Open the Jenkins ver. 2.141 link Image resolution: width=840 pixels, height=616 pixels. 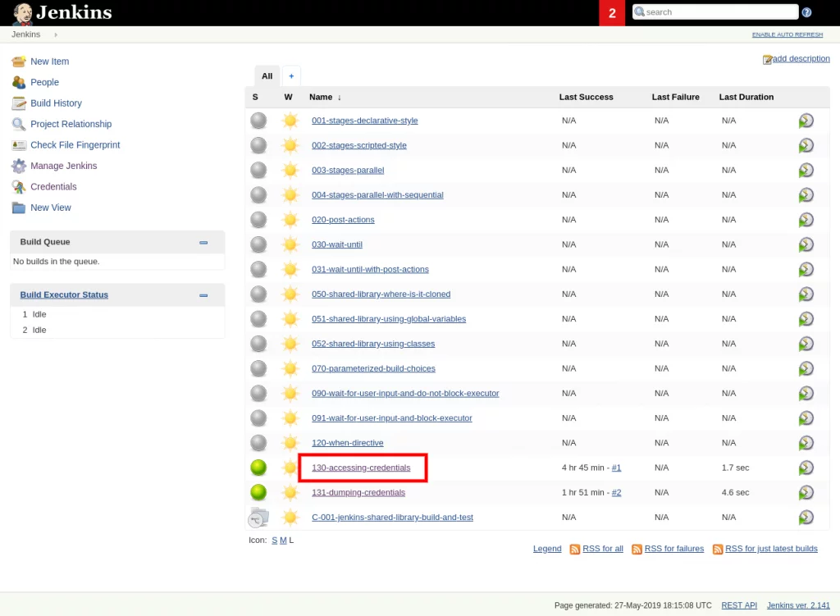point(797,605)
